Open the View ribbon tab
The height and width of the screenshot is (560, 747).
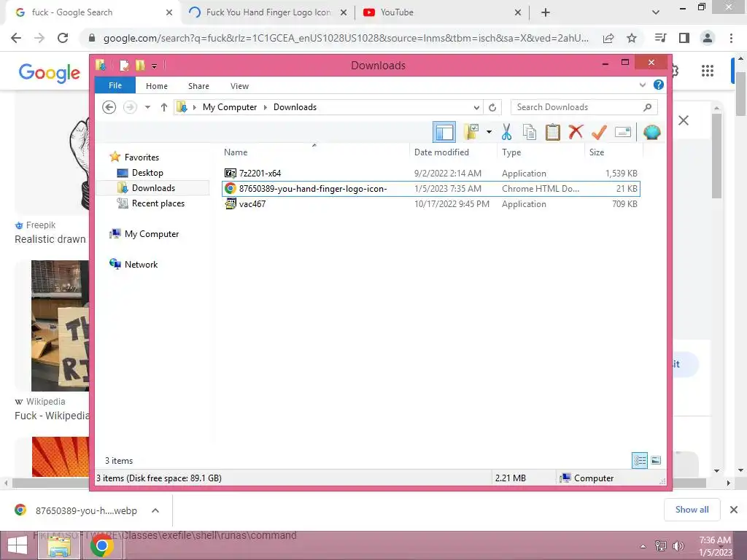[239, 86]
